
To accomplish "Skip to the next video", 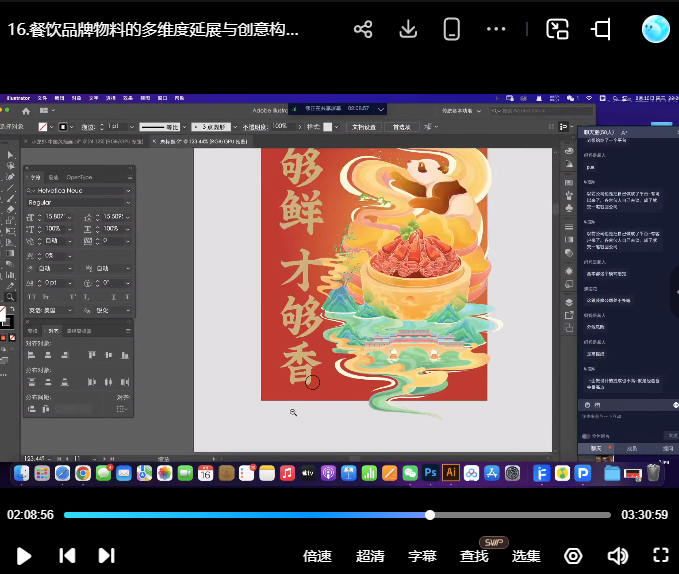I will pyautogui.click(x=106, y=555).
